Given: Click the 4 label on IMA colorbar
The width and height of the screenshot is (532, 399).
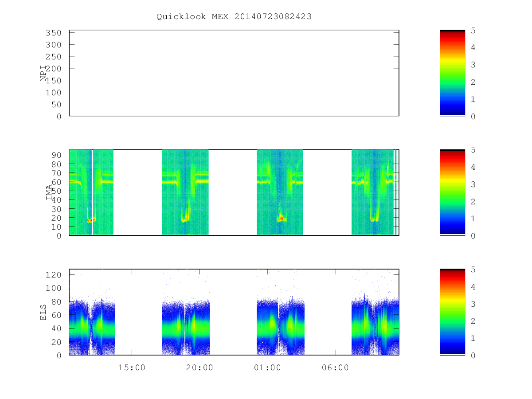Looking at the screenshot, I should pos(473,167).
